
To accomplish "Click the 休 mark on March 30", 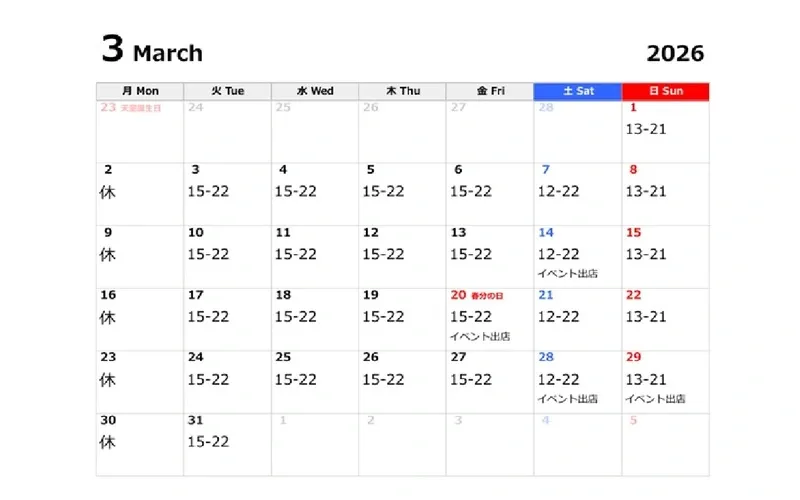I will coord(108,441).
